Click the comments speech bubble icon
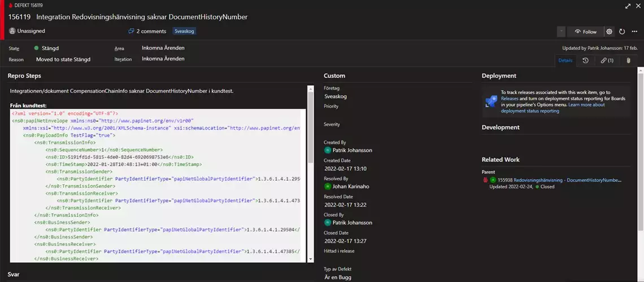 point(132,31)
